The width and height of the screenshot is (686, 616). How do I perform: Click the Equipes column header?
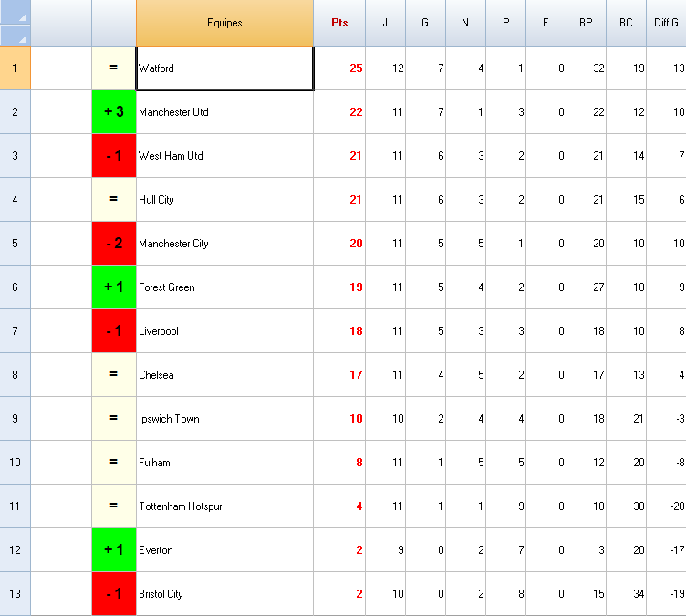(x=224, y=23)
